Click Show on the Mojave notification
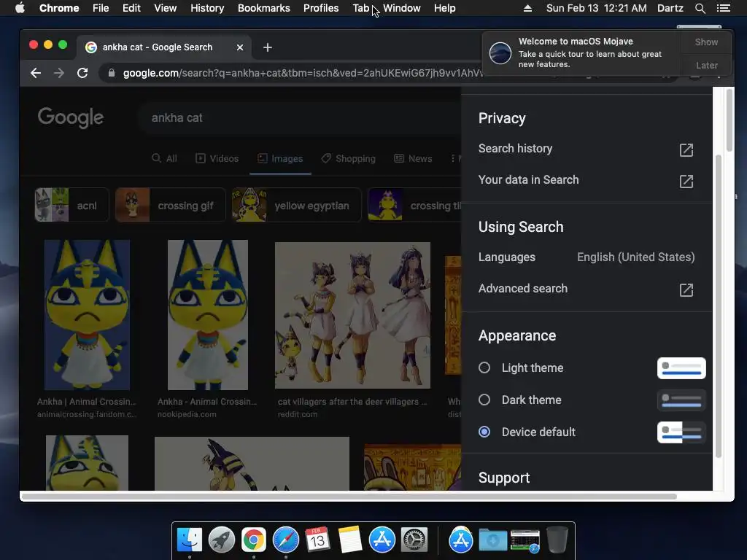 (706, 42)
